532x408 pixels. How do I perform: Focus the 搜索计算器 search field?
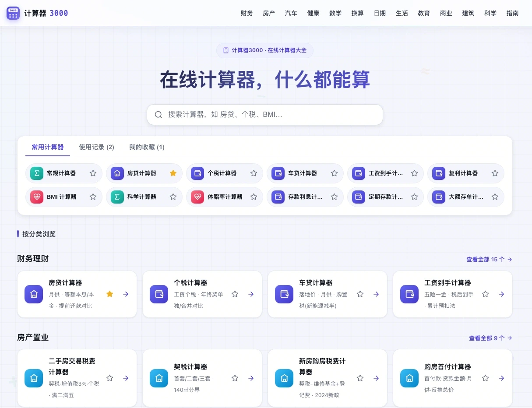click(x=265, y=115)
